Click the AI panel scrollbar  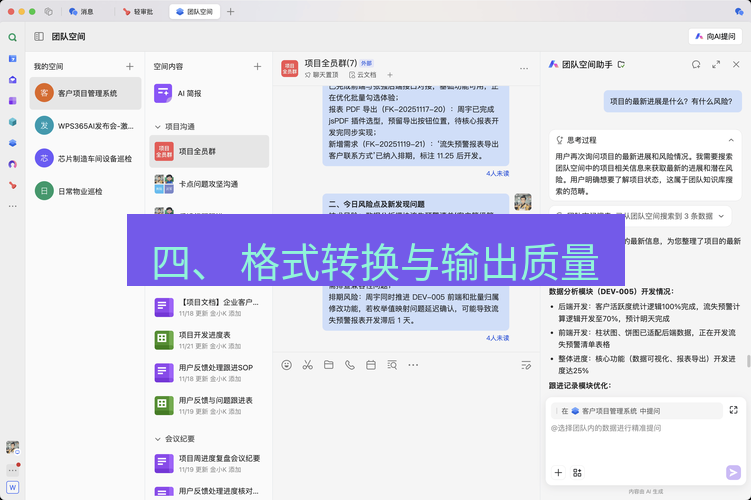(749, 361)
